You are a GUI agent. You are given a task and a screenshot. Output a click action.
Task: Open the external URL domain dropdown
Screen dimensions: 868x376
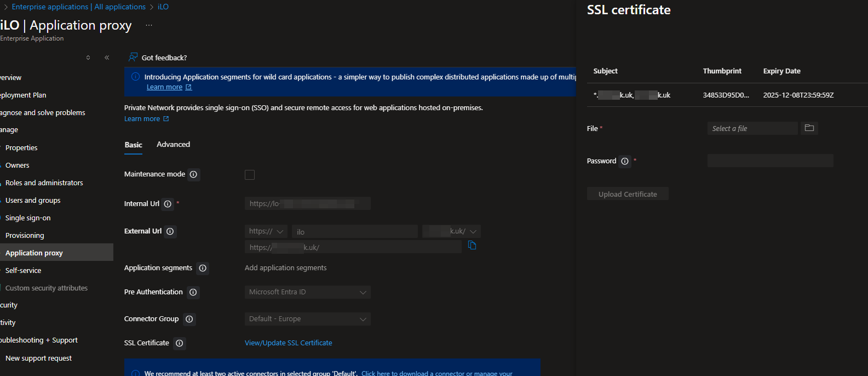point(452,231)
